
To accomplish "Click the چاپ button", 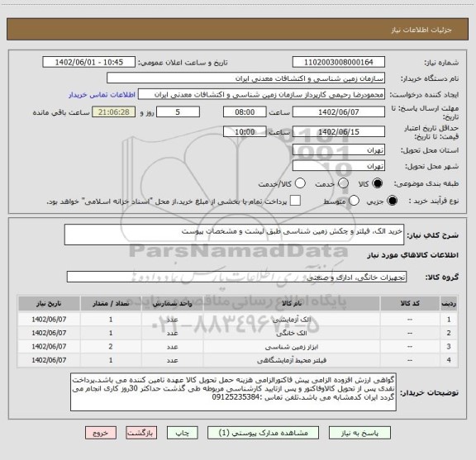I will (183, 433).
